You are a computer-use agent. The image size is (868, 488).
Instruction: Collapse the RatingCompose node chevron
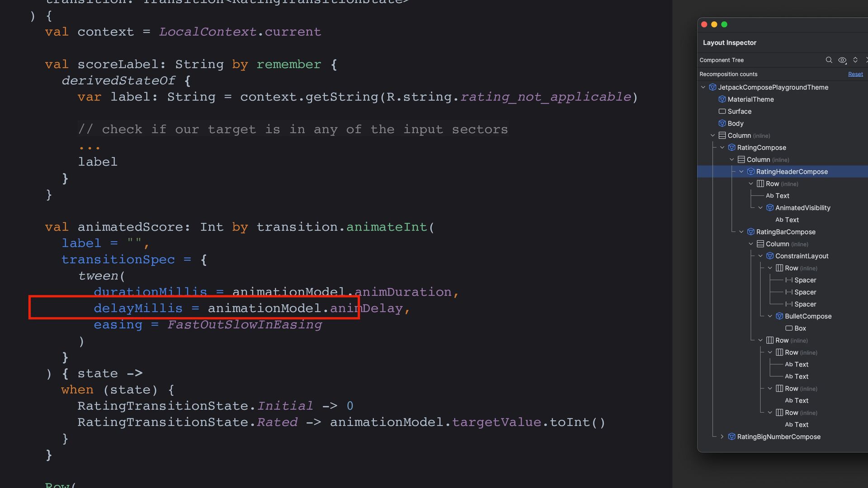tap(722, 147)
